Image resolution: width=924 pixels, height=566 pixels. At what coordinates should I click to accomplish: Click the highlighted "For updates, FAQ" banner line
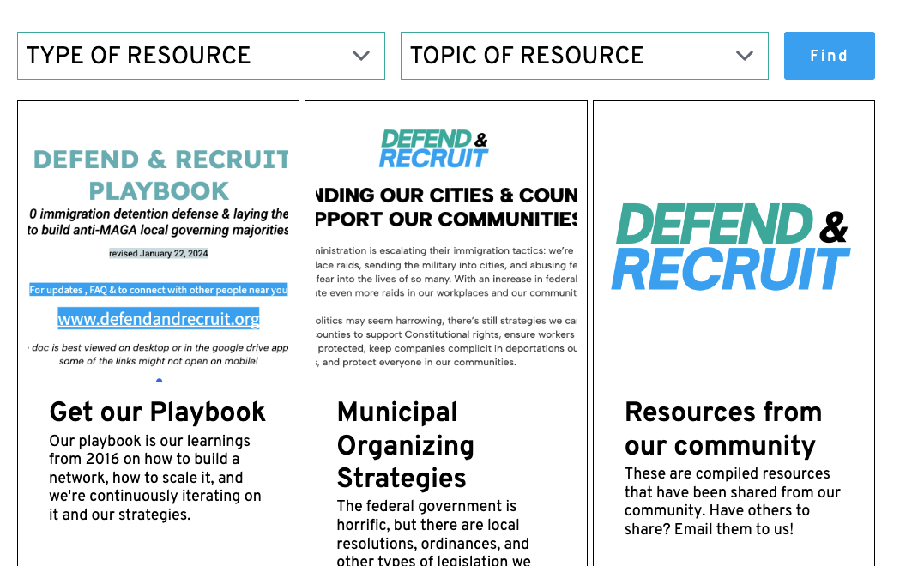pyautogui.click(x=159, y=290)
